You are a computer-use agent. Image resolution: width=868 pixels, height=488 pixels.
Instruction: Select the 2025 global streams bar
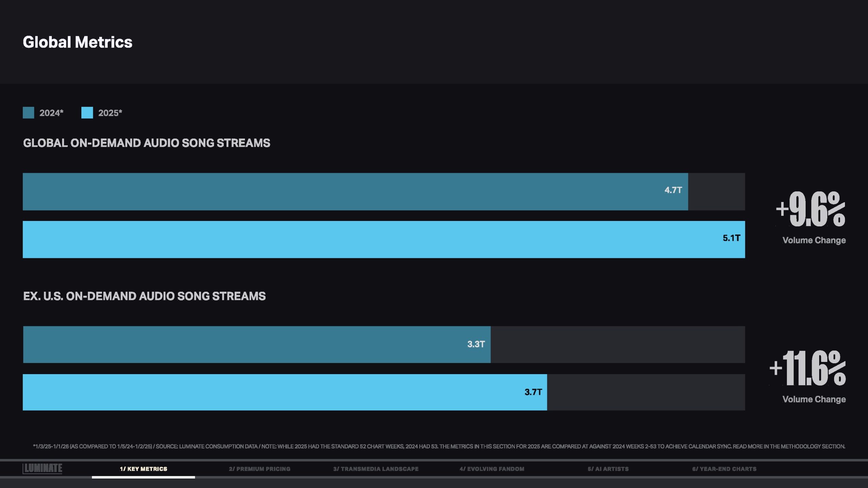tap(339, 240)
